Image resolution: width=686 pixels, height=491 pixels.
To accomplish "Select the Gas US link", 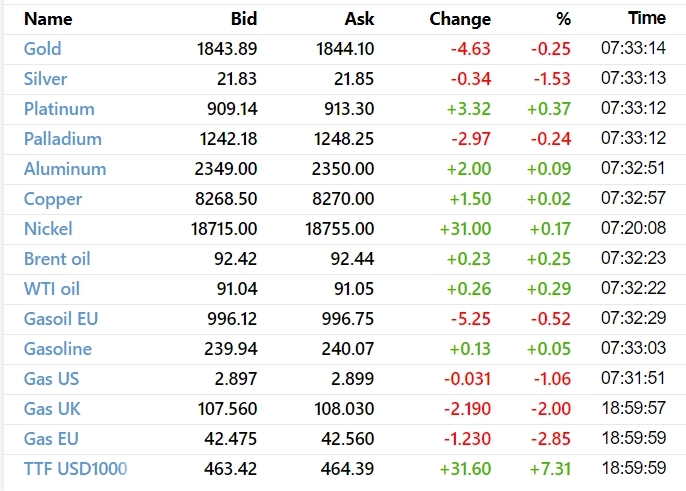I will click(x=51, y=379).
